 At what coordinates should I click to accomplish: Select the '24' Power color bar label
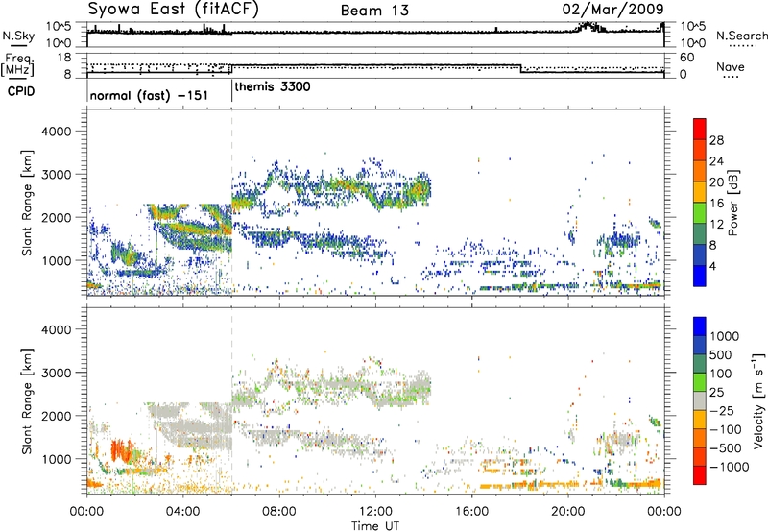click(x=716, y=161)
